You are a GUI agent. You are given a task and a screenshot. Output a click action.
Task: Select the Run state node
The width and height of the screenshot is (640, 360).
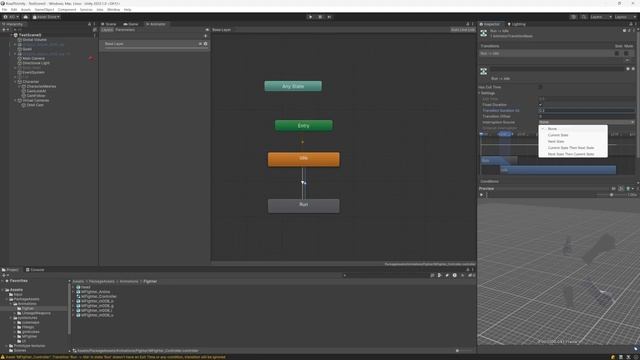[x=304, y=206]
